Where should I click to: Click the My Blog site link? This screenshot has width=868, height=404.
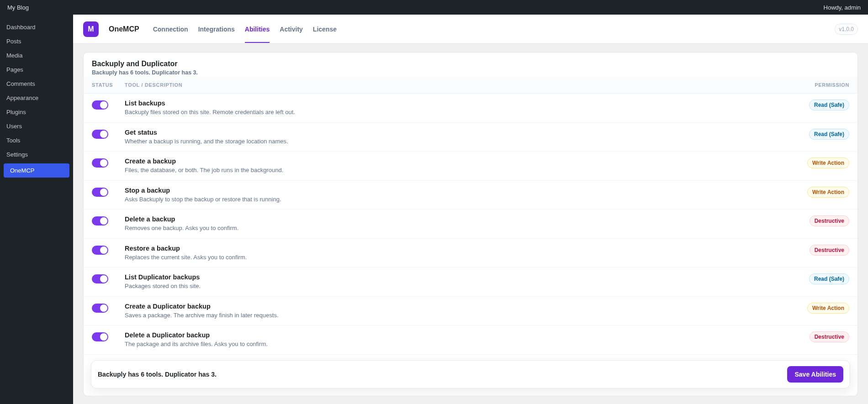pos(18,7)
